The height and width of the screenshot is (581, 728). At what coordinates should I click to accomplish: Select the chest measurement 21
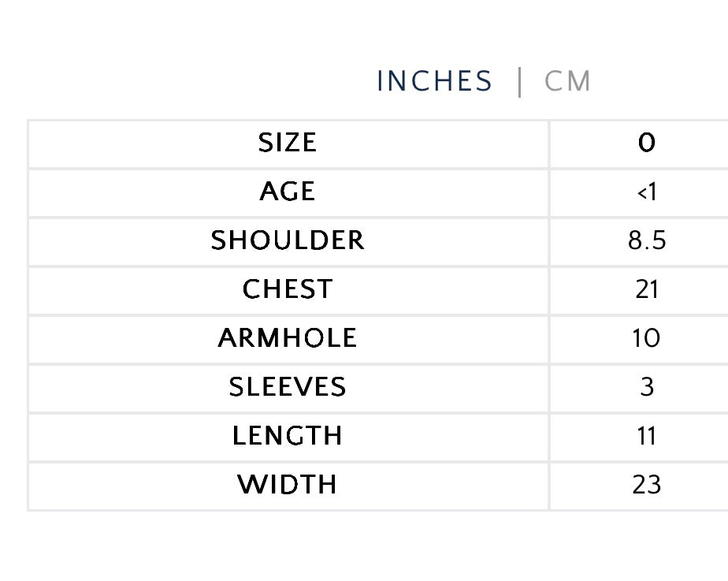647,289
